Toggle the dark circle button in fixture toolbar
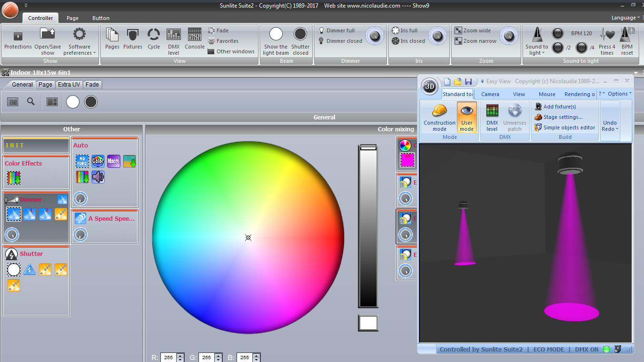This screenshot has height=362, width=644. [x=91, y=102]
